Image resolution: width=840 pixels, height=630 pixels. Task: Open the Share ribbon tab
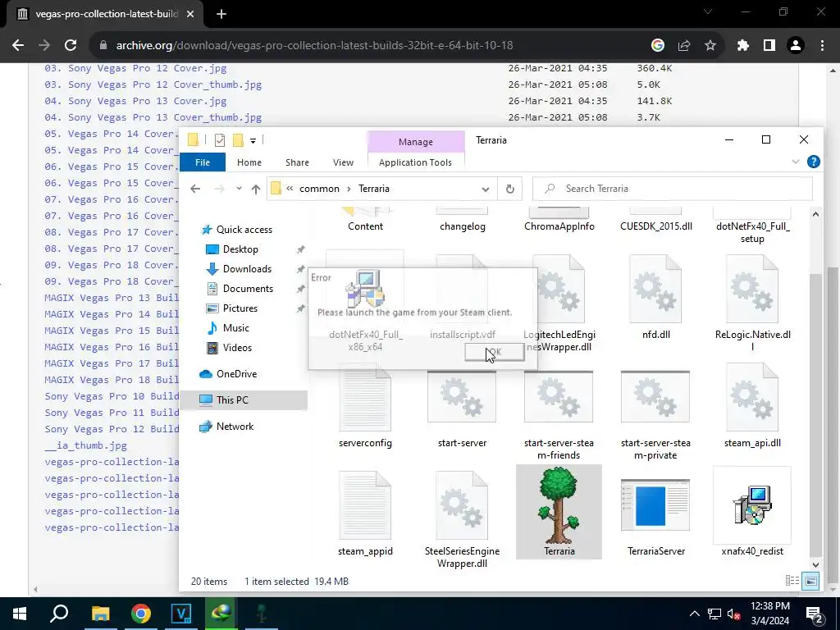coord(297,162)
